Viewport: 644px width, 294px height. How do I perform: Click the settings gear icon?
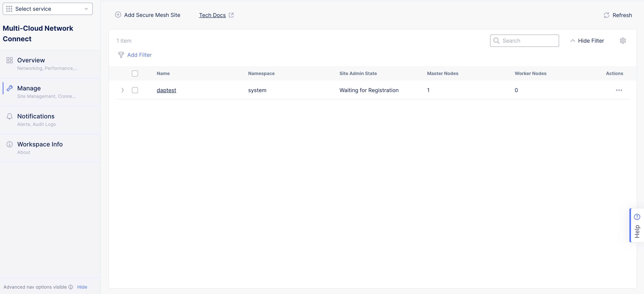pyautogui.click(x=623, y=40)
